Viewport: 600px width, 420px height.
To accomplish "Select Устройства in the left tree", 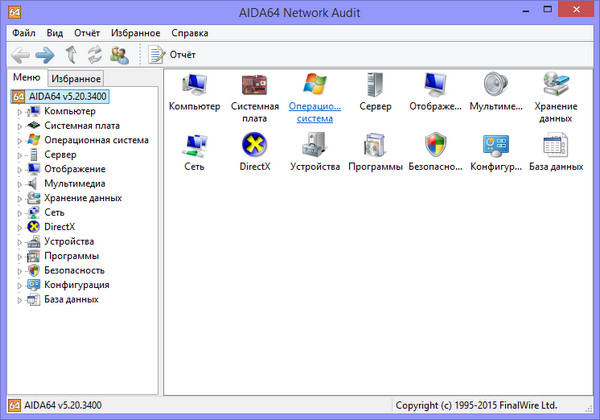I will pos(69,242).
